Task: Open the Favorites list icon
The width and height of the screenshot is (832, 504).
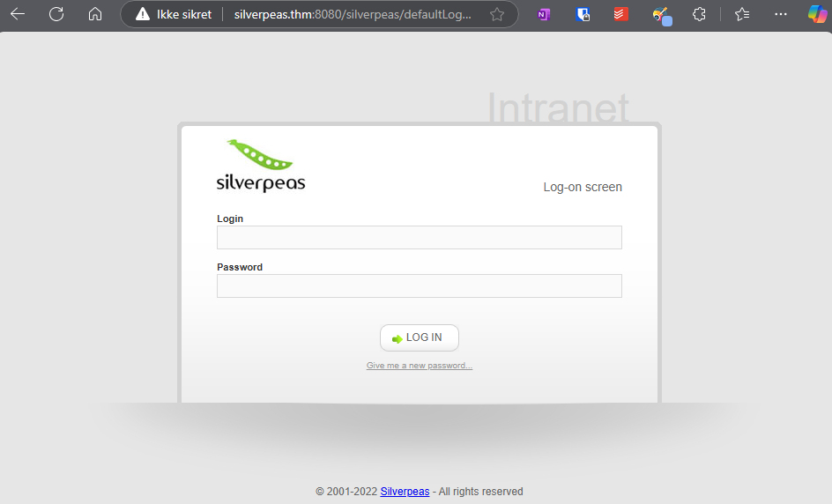Action: click(x=742, y=14)
